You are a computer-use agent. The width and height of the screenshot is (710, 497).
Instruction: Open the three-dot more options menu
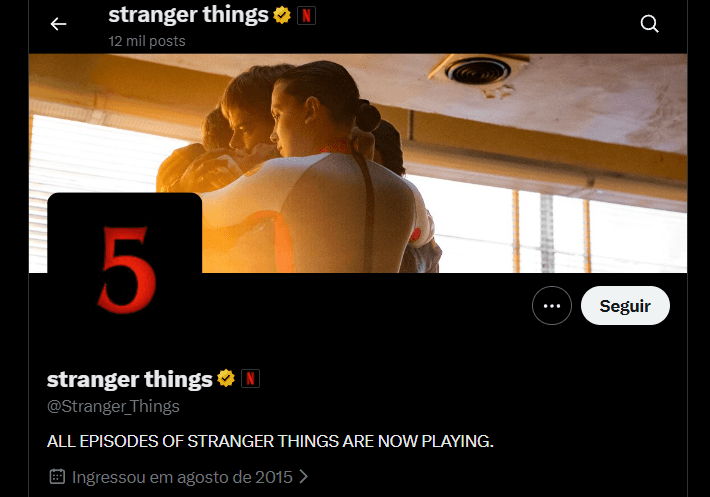coord(552,306)
